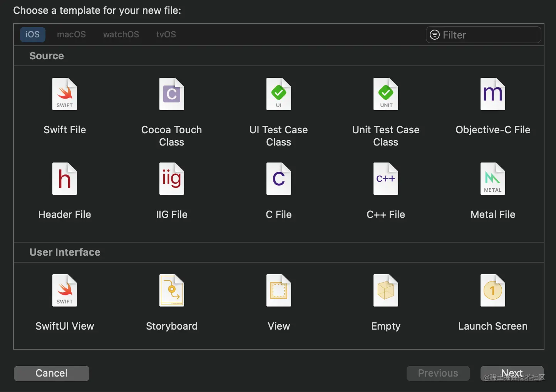The width and height of the screenshot is (556, 392).
Task: Choose the Cocoa Touch Class template icon
Action: point(172,94)
